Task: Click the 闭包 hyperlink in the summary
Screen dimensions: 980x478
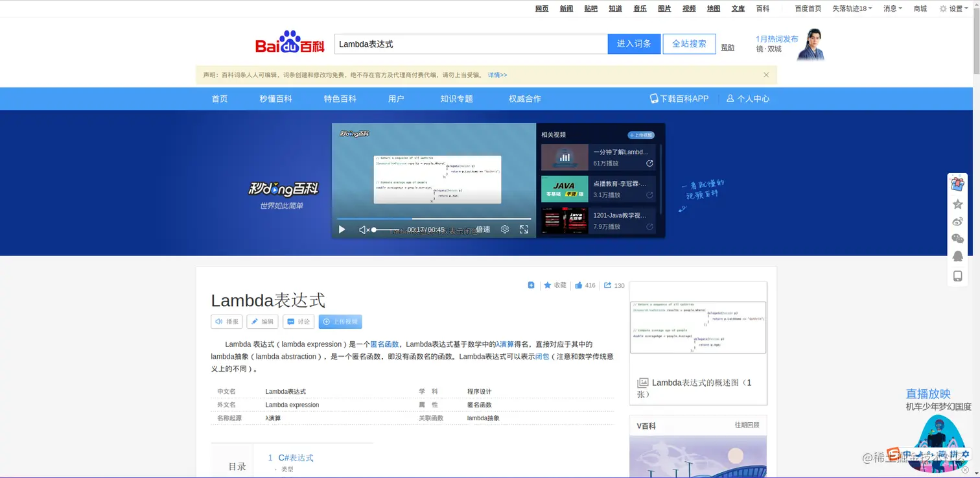Action: 542,357
